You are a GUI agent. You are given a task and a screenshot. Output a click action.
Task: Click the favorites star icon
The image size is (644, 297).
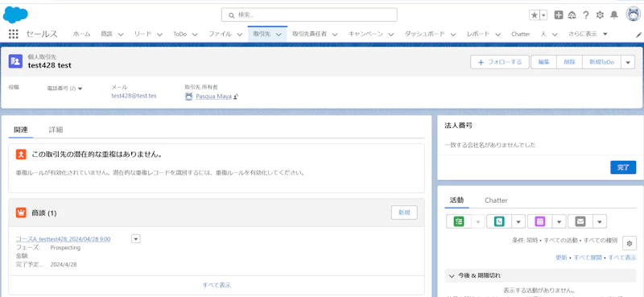tap(534, 15)
